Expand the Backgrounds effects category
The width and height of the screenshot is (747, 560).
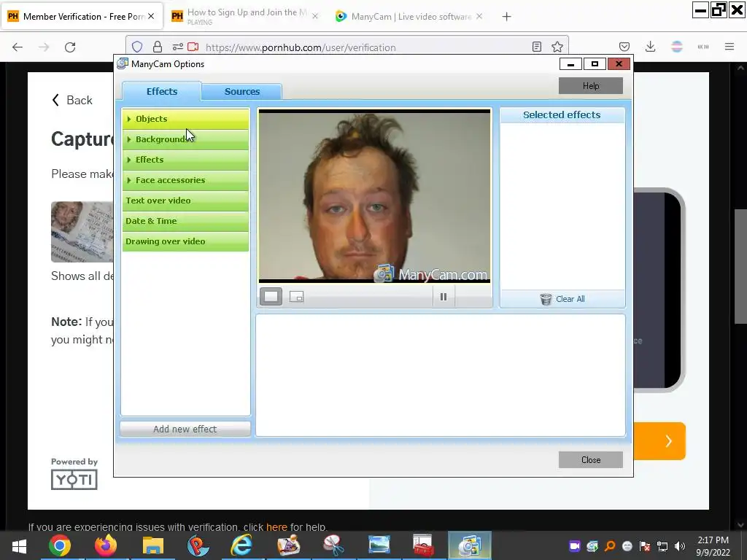click(185, 139)
